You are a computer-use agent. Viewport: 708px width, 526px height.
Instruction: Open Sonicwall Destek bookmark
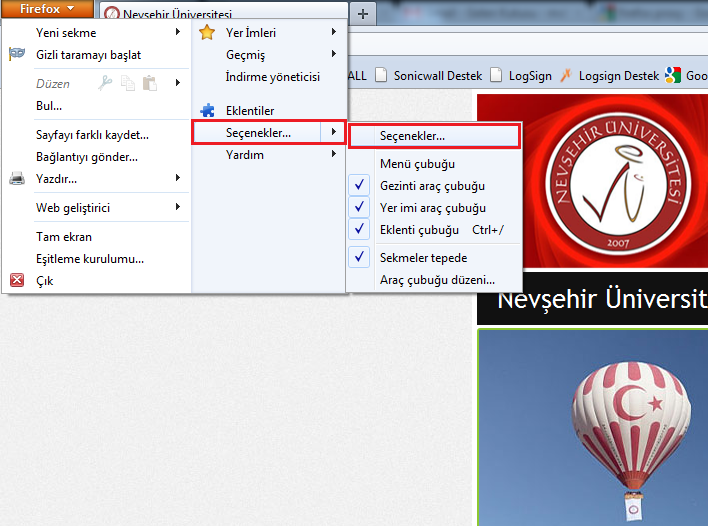427,76
